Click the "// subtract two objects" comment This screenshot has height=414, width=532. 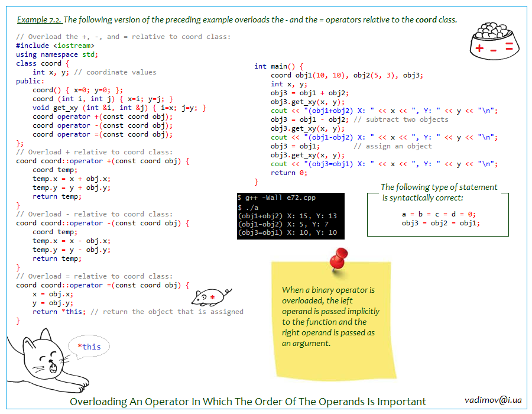coord(401,119)
